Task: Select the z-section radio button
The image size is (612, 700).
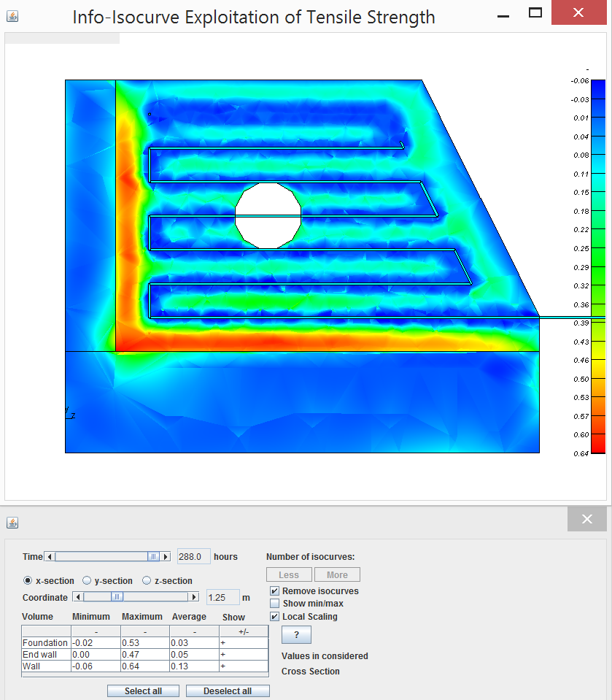Action: (147, 580)
